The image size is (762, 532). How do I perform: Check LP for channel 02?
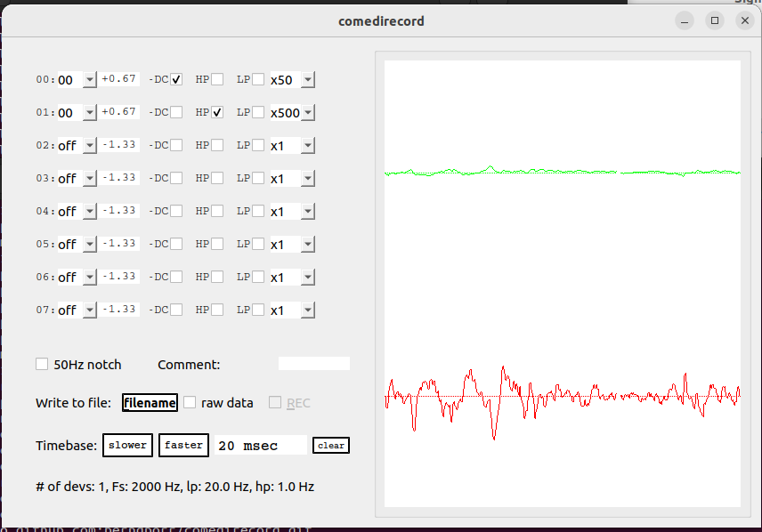pyautogui.click(x=258, y=145)
